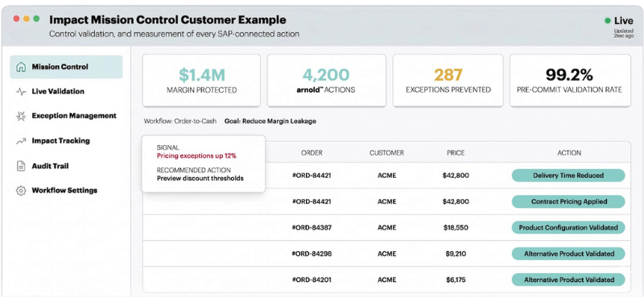Click $42,800 in the Delivery Time Reduced row
The height and width of the screenshot is (302, 644).
click(x=456, y=176)
